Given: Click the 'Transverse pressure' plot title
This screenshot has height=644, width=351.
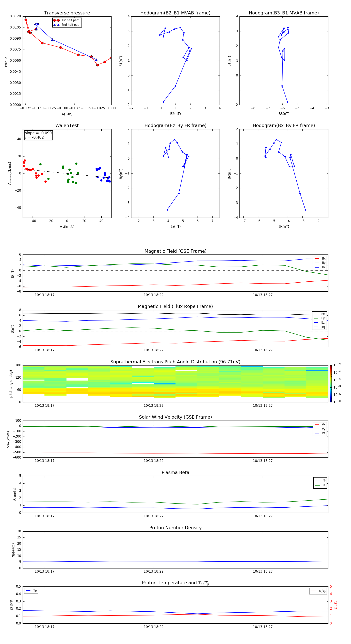Looking at the screenshot, I should (x=67, y=13).
